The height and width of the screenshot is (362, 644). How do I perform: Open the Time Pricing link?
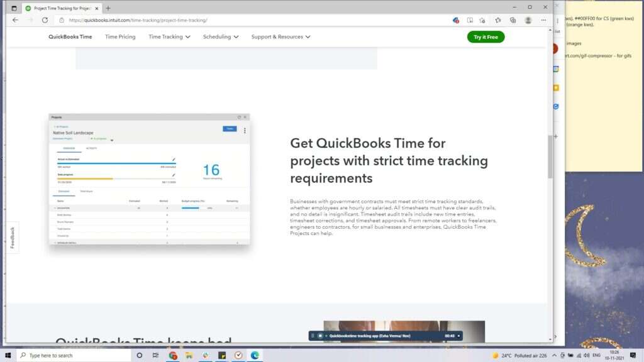click(120, 36)
